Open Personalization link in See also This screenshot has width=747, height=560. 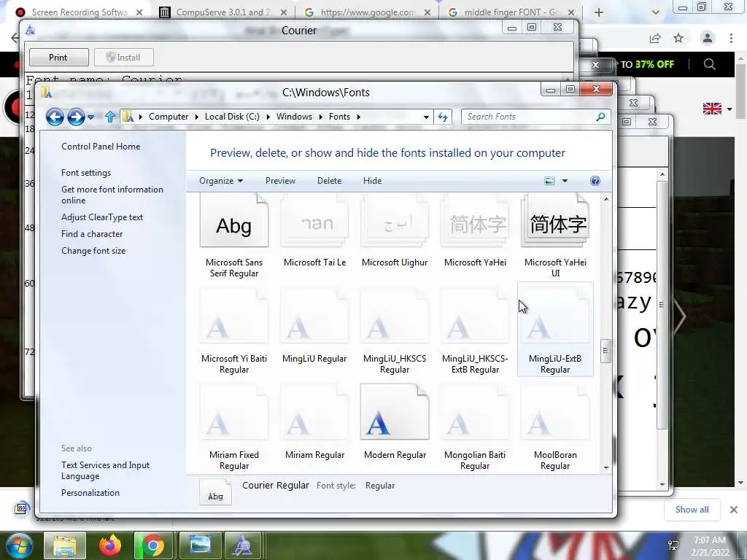(90, 493)
